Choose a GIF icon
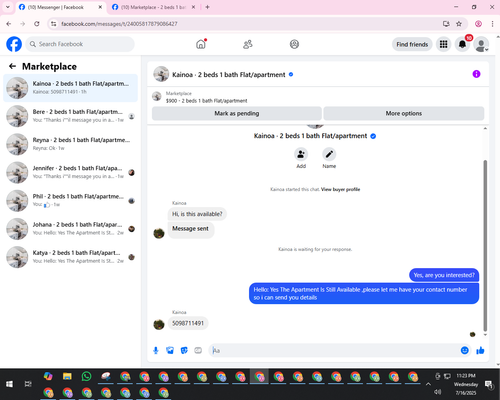 pyautogui.click(x=198, y=350)
